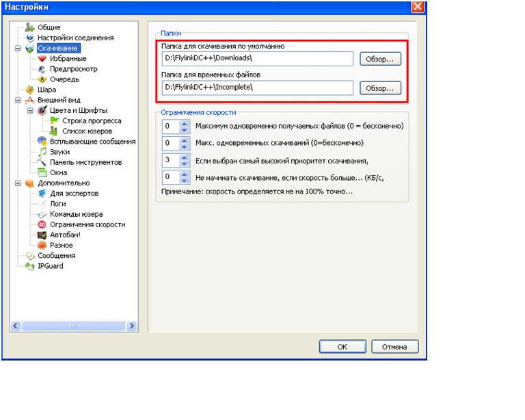Click the green flag icon beside Строка прогресса
Viewport: 525px width, 420px height.
54,120
